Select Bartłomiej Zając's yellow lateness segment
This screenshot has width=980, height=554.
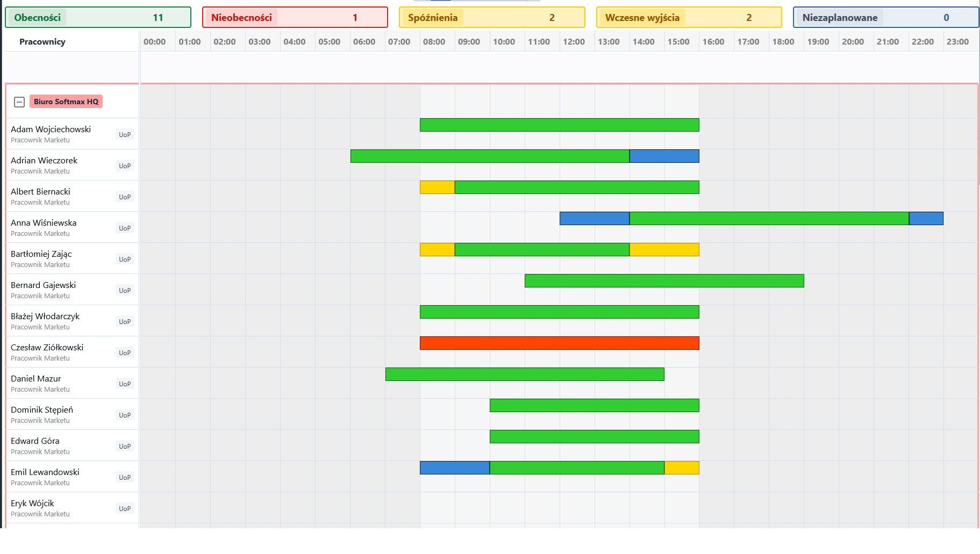tap(437, 249)
